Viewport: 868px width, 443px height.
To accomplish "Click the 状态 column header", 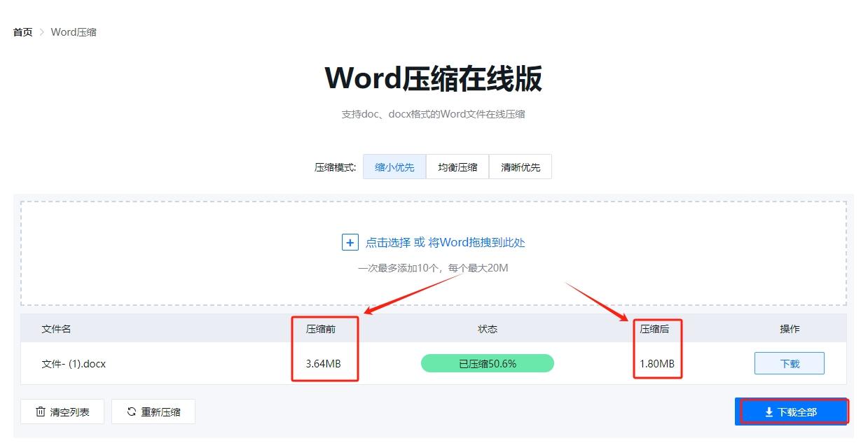I will (x=487, y=328).
